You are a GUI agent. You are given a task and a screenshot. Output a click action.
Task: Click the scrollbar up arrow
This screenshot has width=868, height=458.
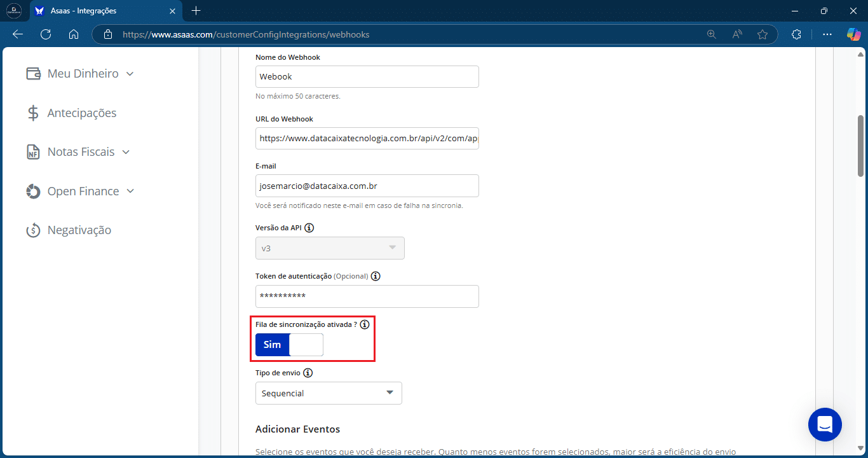click(861, 55)
